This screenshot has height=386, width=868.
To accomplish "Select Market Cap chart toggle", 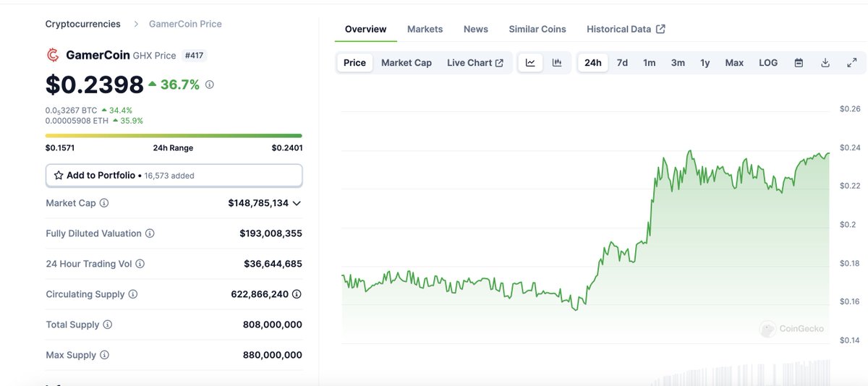I will [407, 63].
